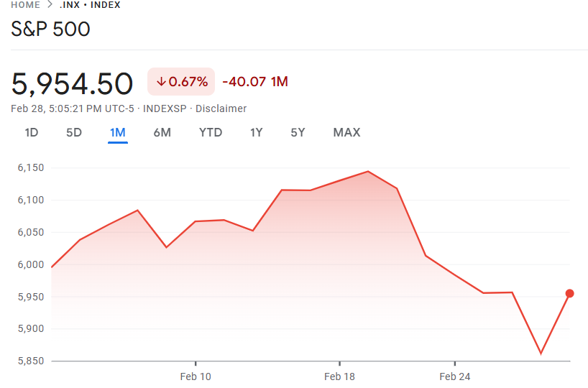
Task: Choose the 1Y time range
Action: point(257,133)
